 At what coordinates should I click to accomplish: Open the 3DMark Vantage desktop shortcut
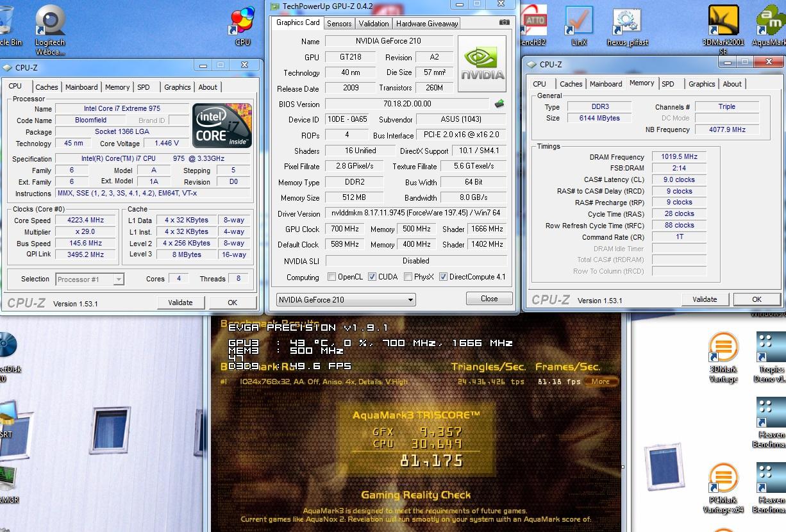coord(723,357)
